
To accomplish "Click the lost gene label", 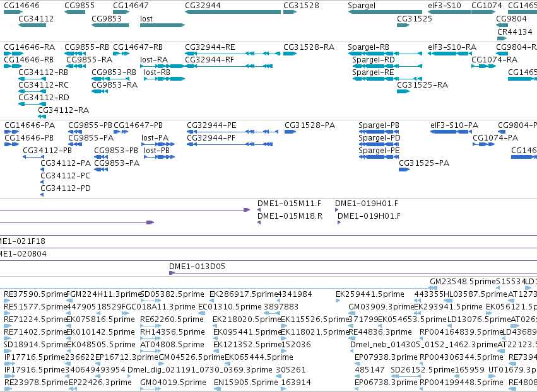I will (146, 18).
